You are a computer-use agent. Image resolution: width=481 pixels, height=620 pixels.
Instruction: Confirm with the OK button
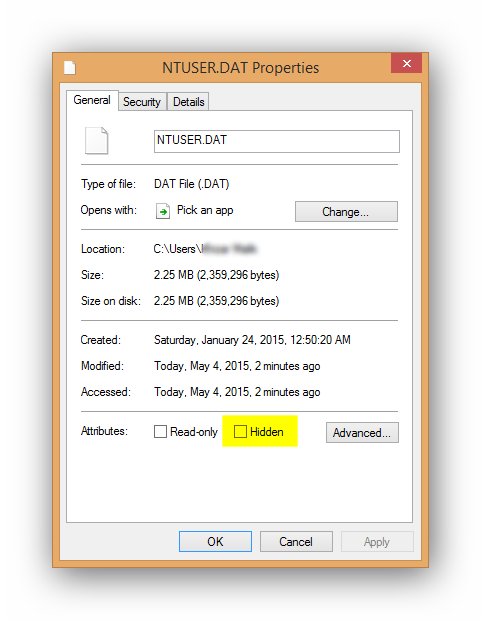tap(215, 541)
